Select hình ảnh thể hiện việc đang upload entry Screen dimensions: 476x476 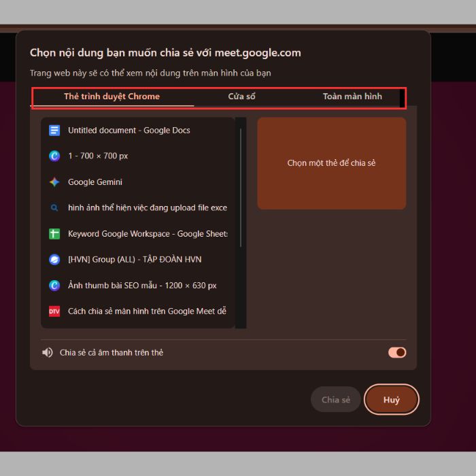coord(138,208)
